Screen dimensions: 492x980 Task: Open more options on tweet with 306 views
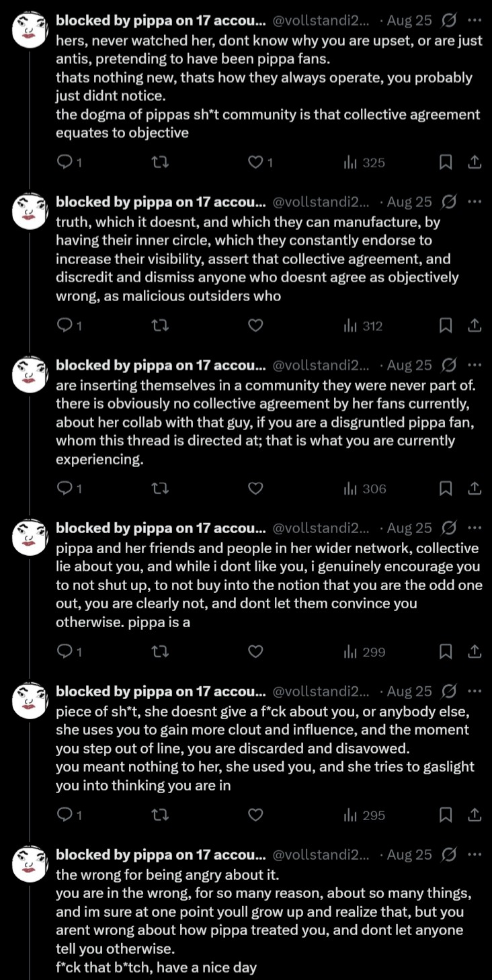coord(475,366)
